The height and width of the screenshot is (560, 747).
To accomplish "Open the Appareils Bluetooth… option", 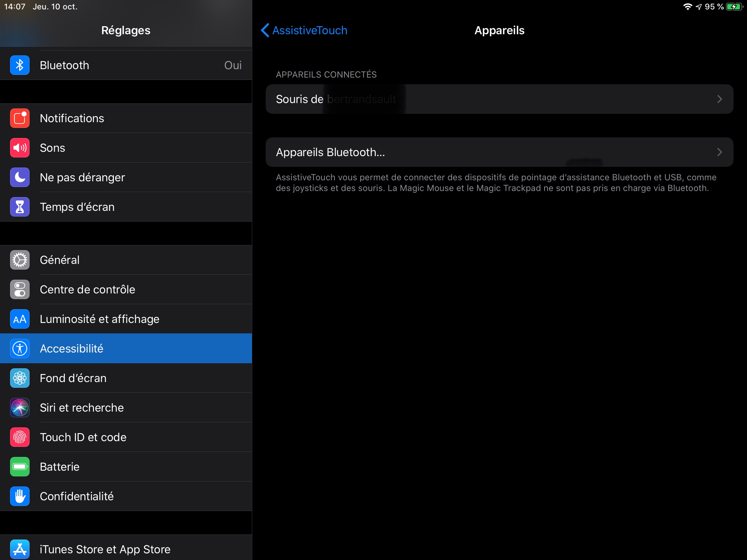I will tap(330, 152).
